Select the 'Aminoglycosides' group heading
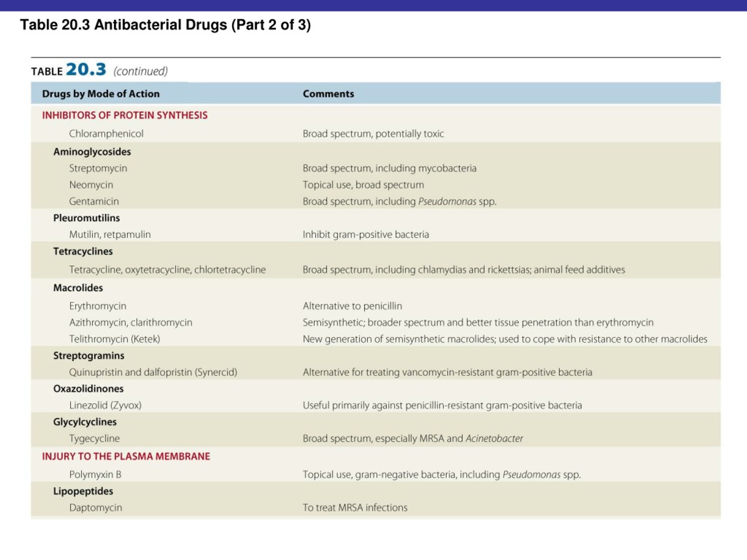Image resolution: width=747 pixels, height=560 pixels. tap(92, 152)
